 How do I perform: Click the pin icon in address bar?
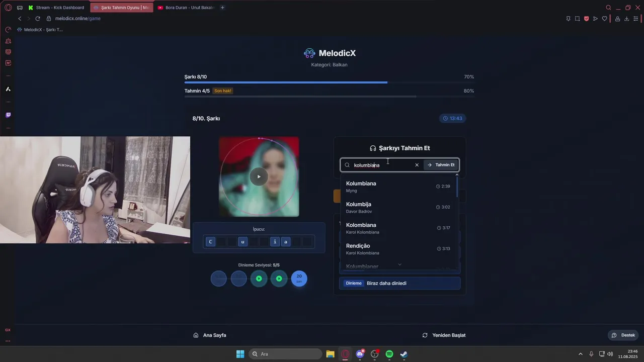pyautogui.click(x=568, y=19)
